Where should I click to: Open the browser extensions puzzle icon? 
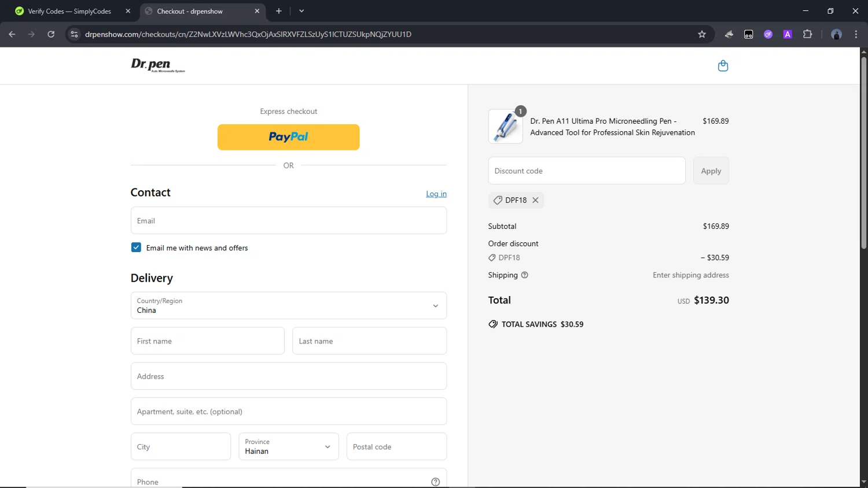[807, 34]
